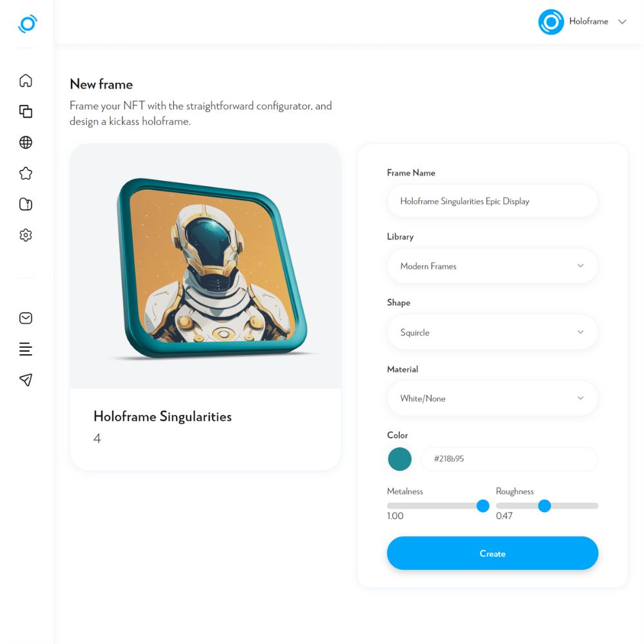This screenshot has height=644, width=644.
Task: Open the mail envelope icon
Action: pyautogui.click(x=26, y=318)
